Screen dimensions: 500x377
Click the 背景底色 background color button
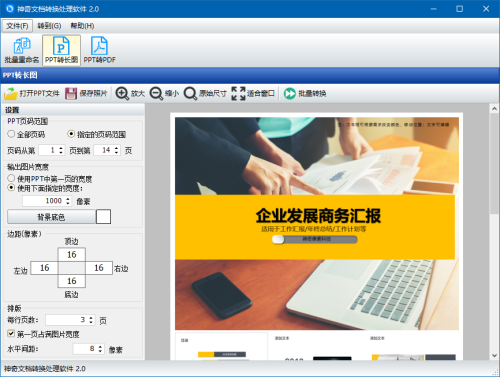click(x=51, y=217)
